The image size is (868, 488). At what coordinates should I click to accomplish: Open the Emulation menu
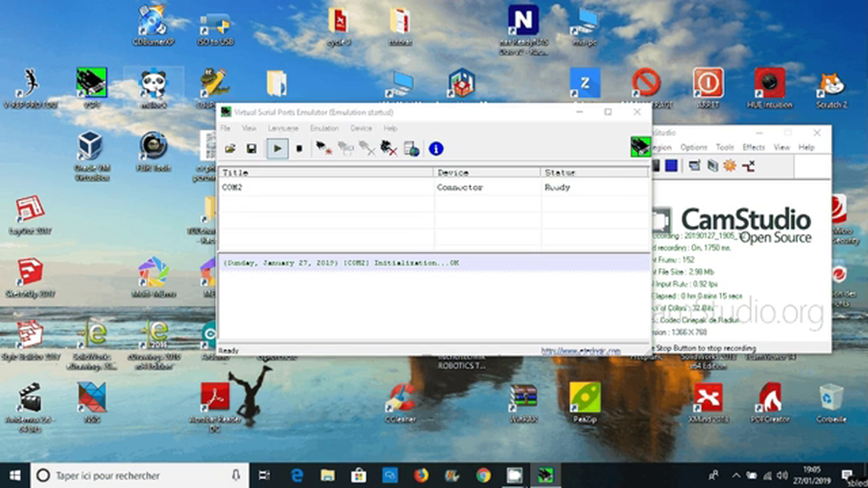[324, 128]
